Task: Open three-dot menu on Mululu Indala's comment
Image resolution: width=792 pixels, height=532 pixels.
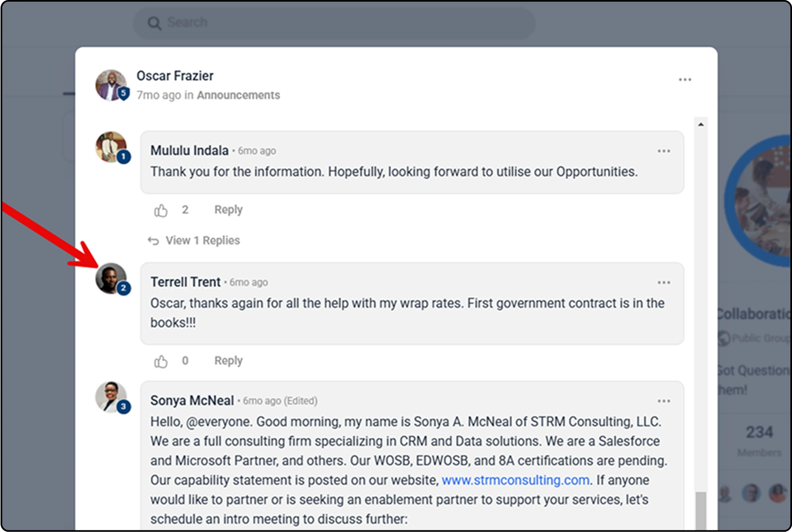Action: tap(664, 151)
